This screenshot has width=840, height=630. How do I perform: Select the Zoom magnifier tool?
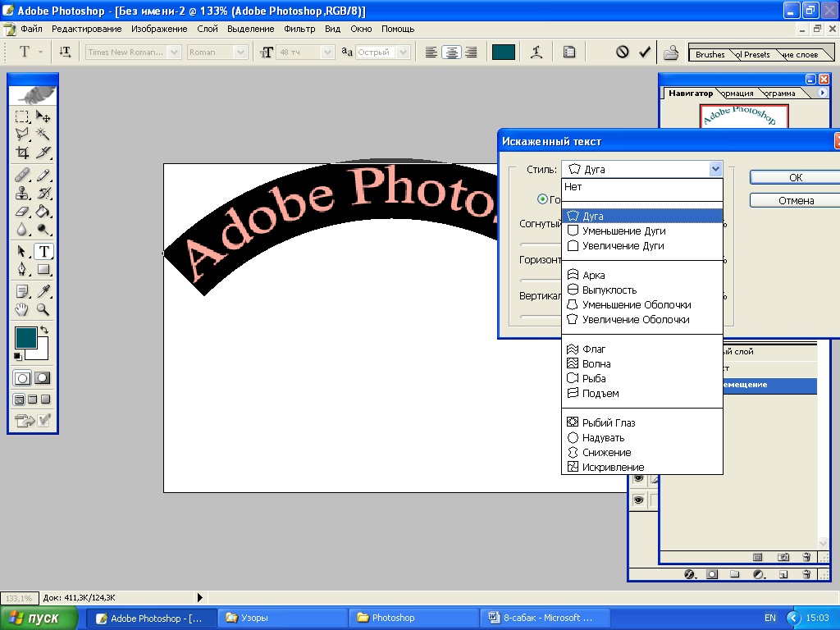click(43, 309)
